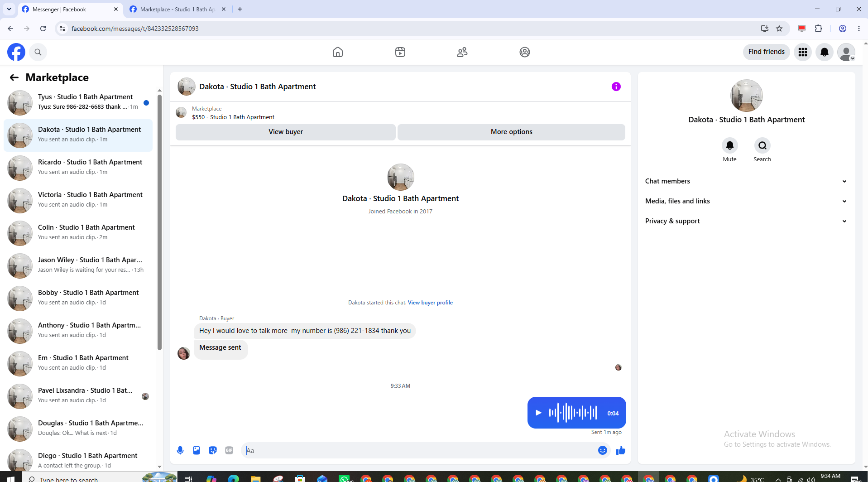Image resolution: width=868 pixels, height=482 pixels.
Task: Open Bobby conversation in the list
Action: coord(78,299)
